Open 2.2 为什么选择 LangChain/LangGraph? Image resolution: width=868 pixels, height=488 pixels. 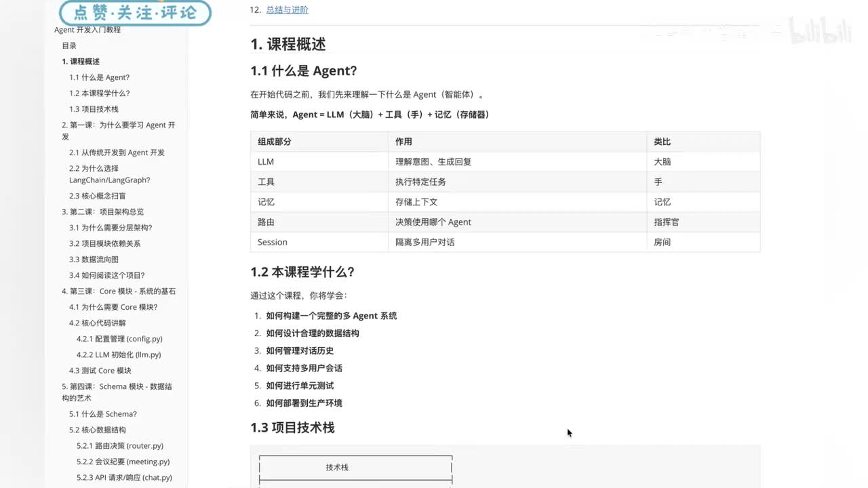[109, 174]
